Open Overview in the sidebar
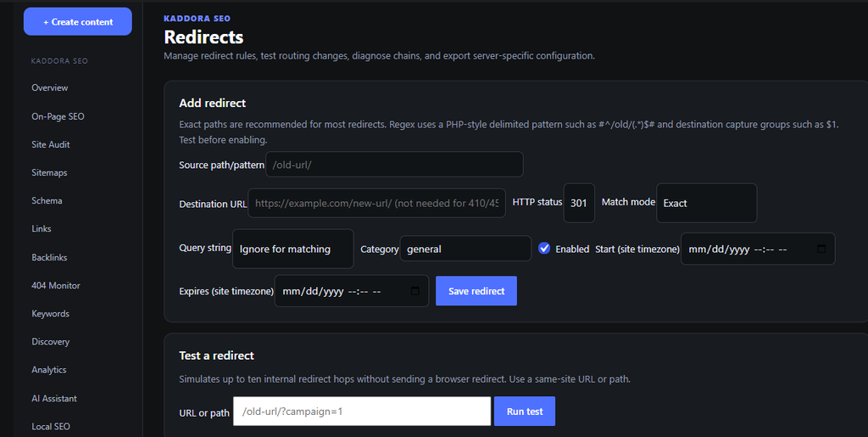868x437 pixels. pos(50,87)
